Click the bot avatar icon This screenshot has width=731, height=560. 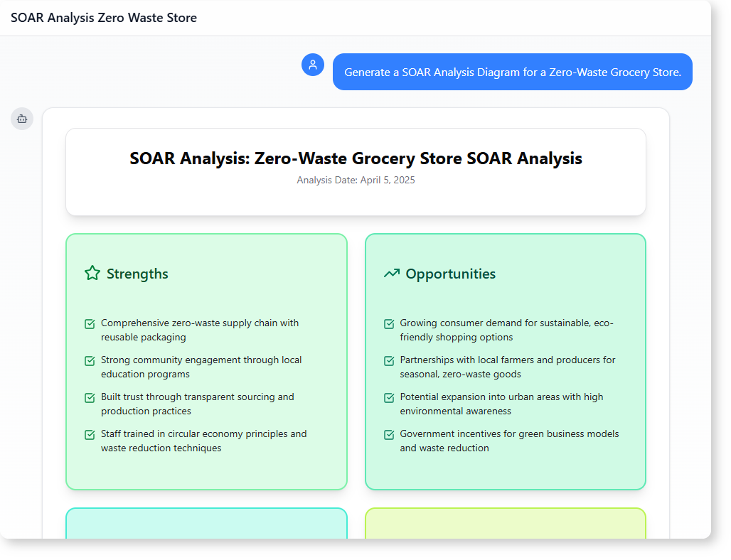[x=22, y=119]
